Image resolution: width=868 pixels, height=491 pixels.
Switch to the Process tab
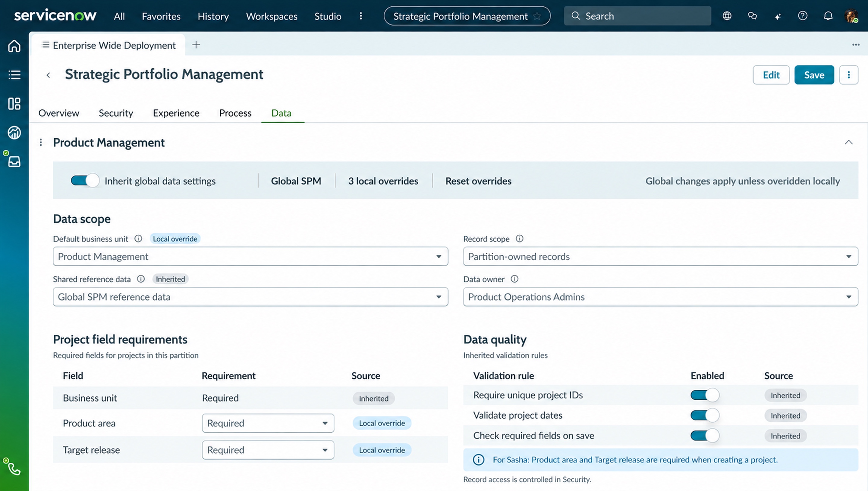click(235, 113)
